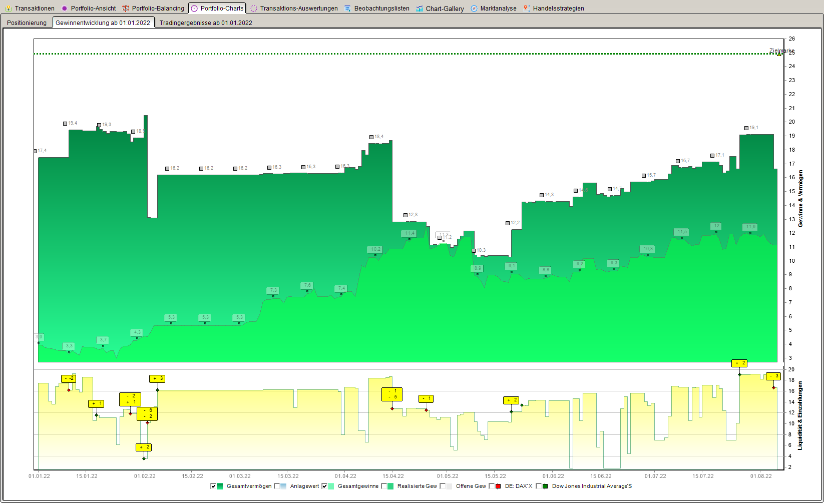
Task: Click the green Gesamtvermögen color swatch
Action: (x=220, y=486)
